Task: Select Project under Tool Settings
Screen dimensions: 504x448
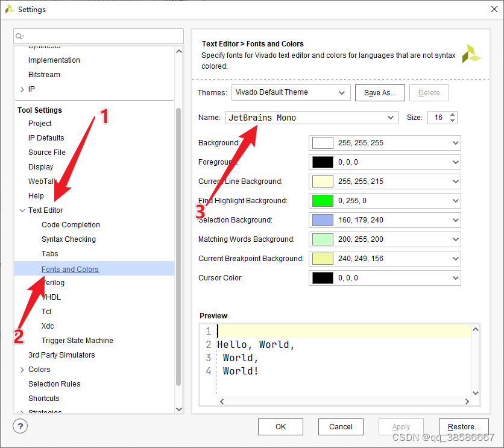Action: pyautogui.click(x=40, y=124)
